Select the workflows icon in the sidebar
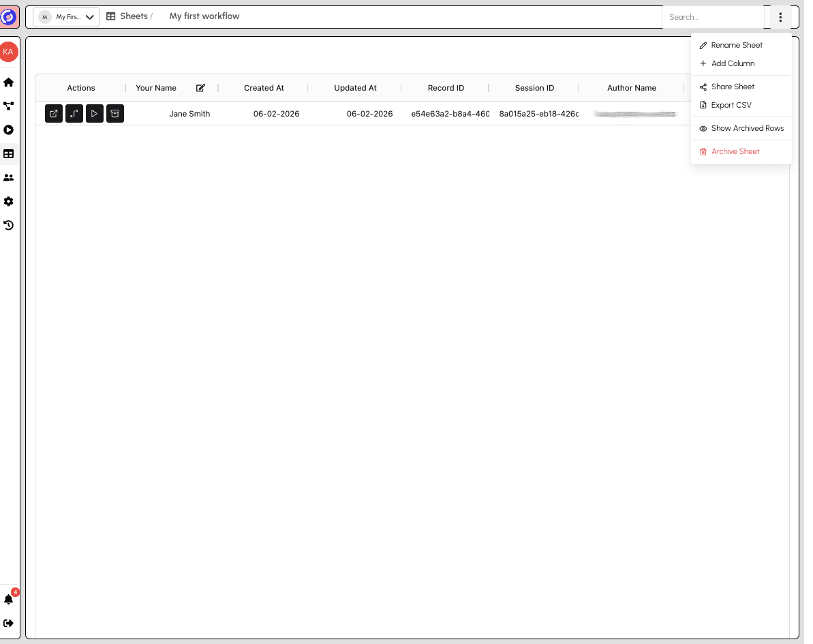Screen dimensions: 813x644 (9, 106)
